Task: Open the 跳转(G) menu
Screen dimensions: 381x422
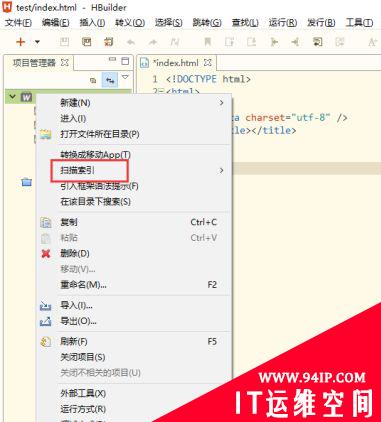Action: tap(207, 23)
